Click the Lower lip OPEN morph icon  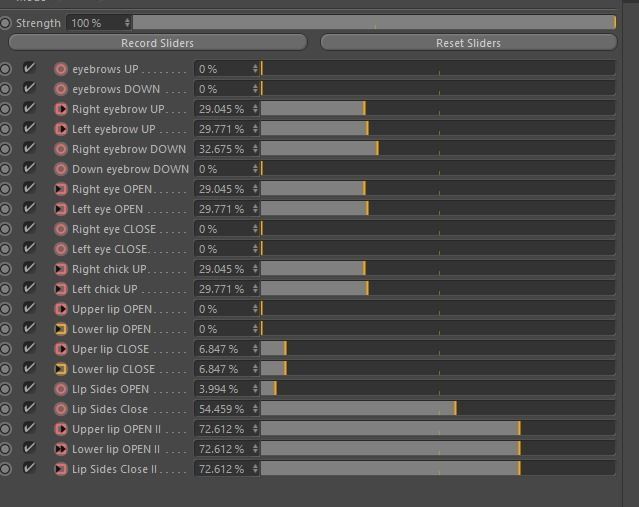61,329
